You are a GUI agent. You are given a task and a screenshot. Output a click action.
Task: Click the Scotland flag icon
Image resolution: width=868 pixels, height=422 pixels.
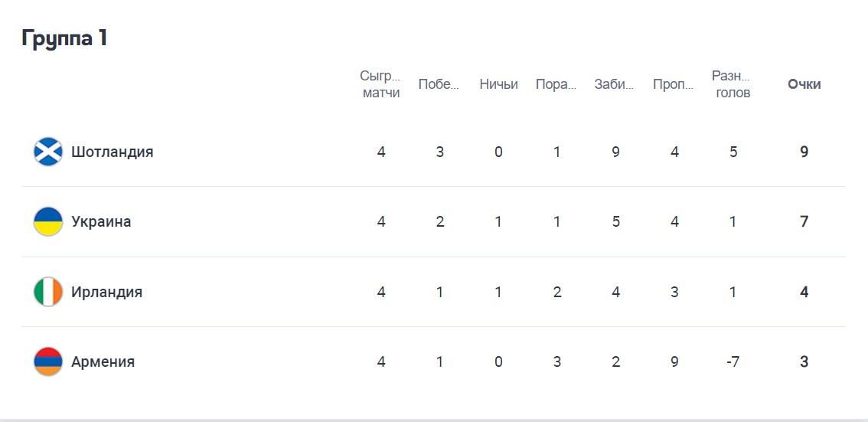click(48, 152)
